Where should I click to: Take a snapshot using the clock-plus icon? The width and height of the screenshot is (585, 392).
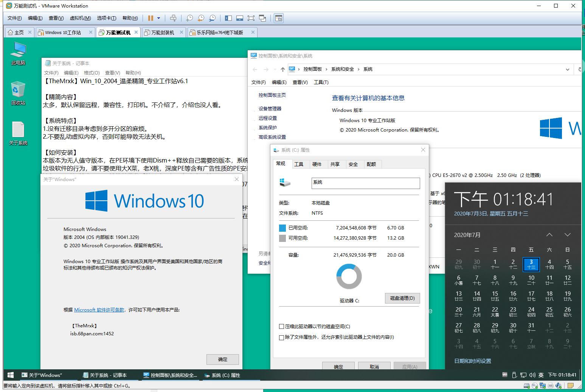point(189,18)
